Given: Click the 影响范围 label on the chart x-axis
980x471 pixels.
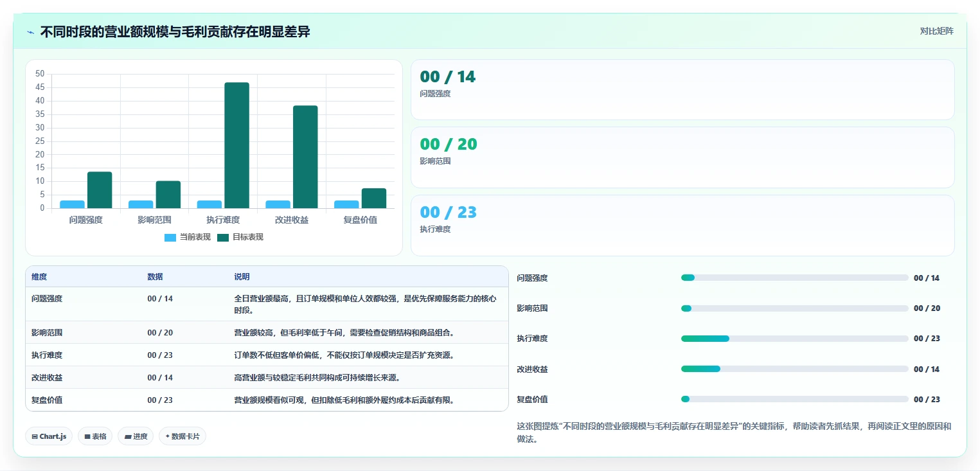Looking at the screenshot, I should point(154,220).
